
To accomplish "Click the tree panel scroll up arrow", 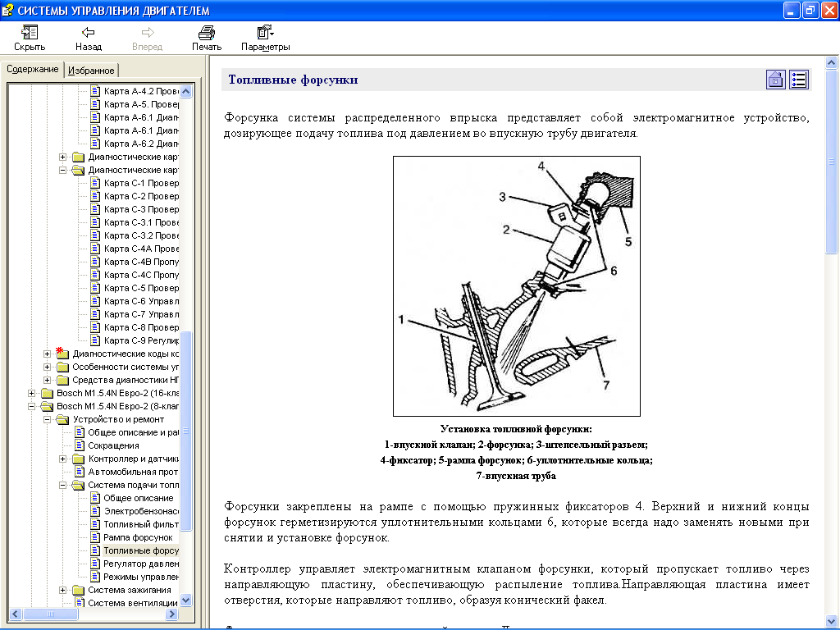I will tap(186, 91).
